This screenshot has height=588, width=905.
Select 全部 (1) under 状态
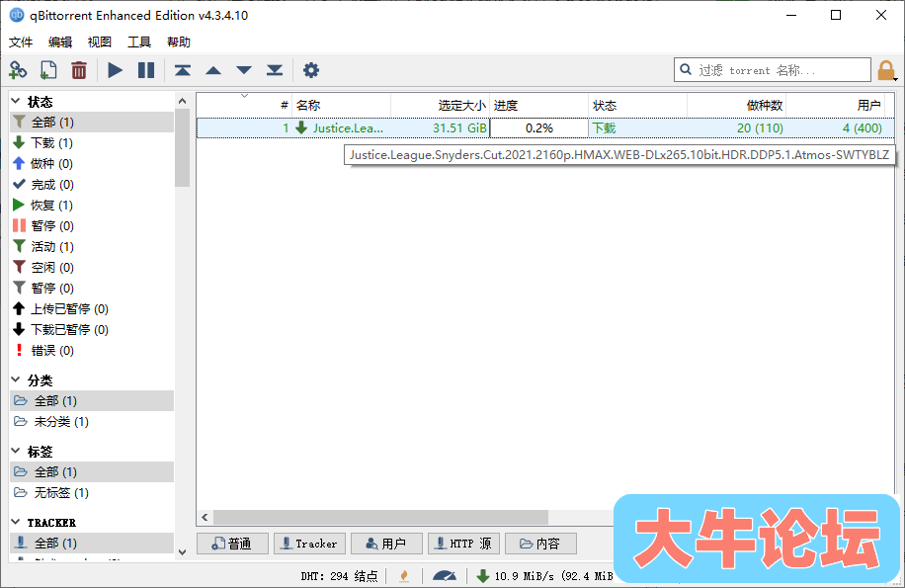coord(92,123)
